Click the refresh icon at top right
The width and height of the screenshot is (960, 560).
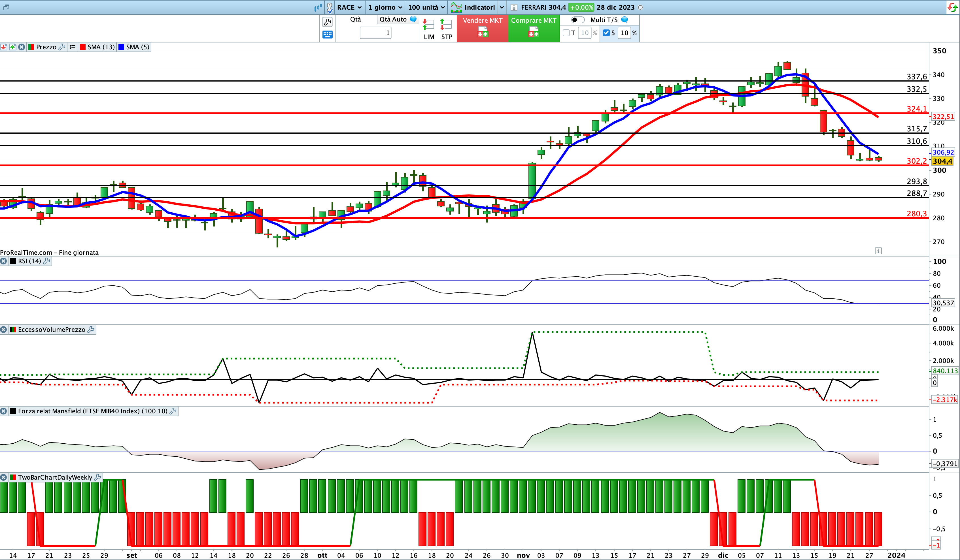coord(952,7)
